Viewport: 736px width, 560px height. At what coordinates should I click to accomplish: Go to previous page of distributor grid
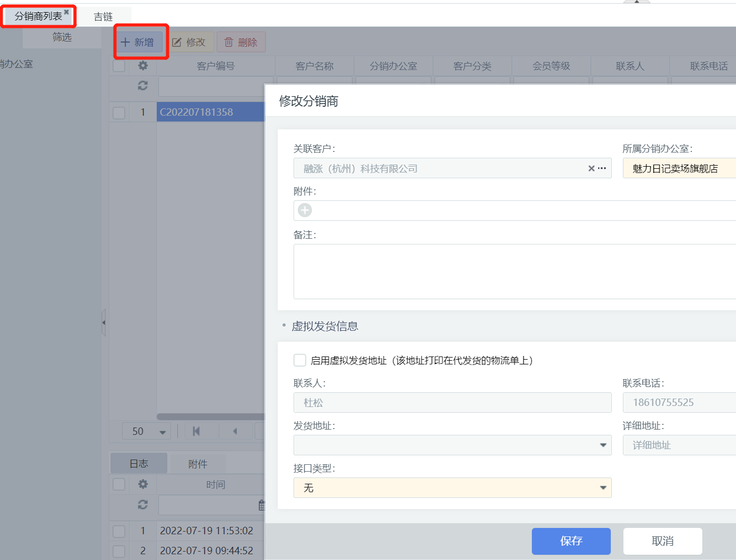[235, 431]
